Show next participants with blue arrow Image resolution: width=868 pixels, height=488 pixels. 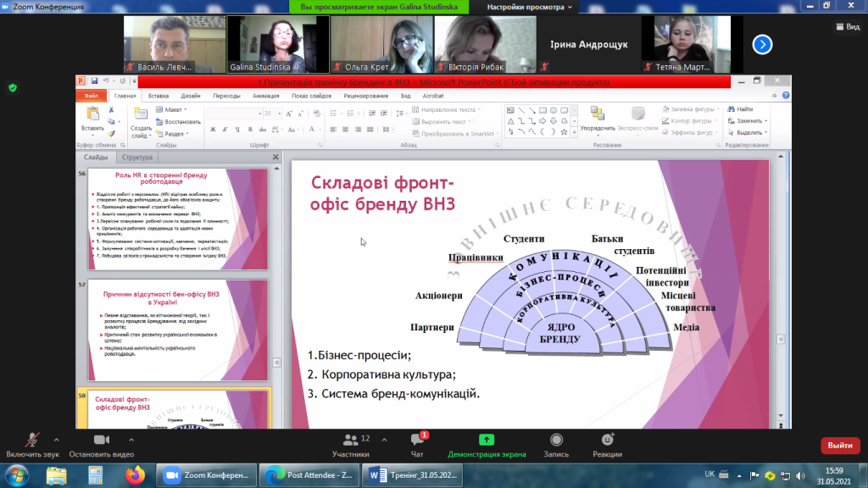tap(762, 44)
